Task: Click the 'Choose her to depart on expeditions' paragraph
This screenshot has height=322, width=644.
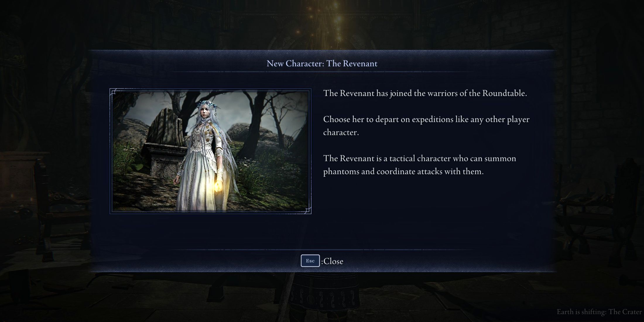Action: 426,126
